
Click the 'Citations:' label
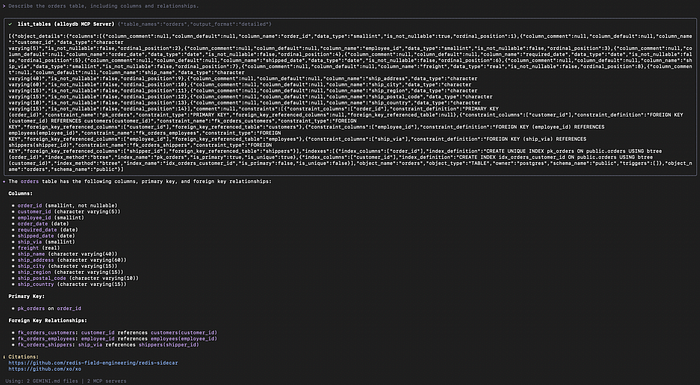[24, 357]
